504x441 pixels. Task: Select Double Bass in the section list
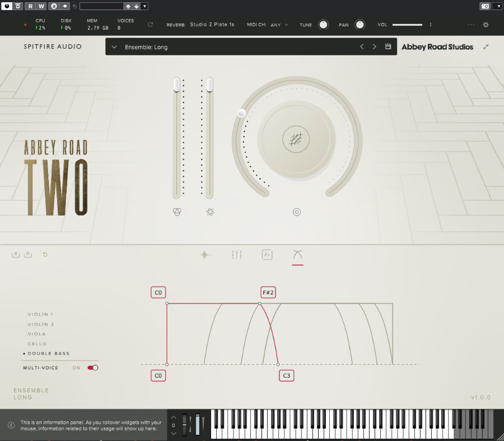(48, 353)
